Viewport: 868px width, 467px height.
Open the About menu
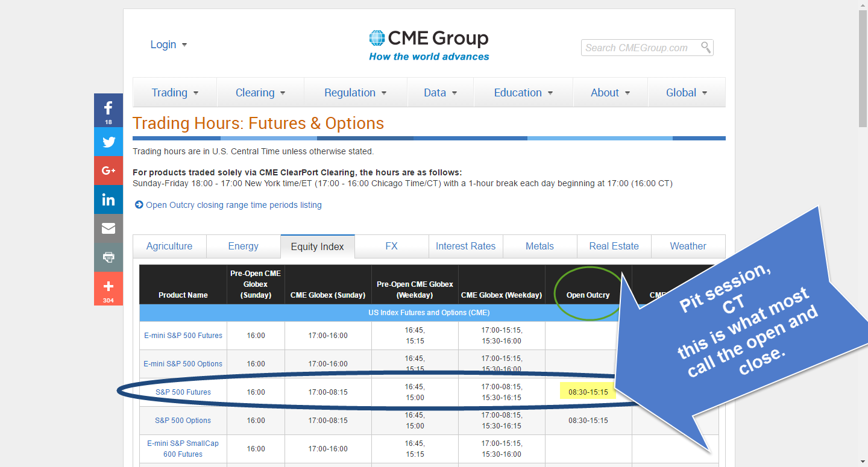point(611,93)
